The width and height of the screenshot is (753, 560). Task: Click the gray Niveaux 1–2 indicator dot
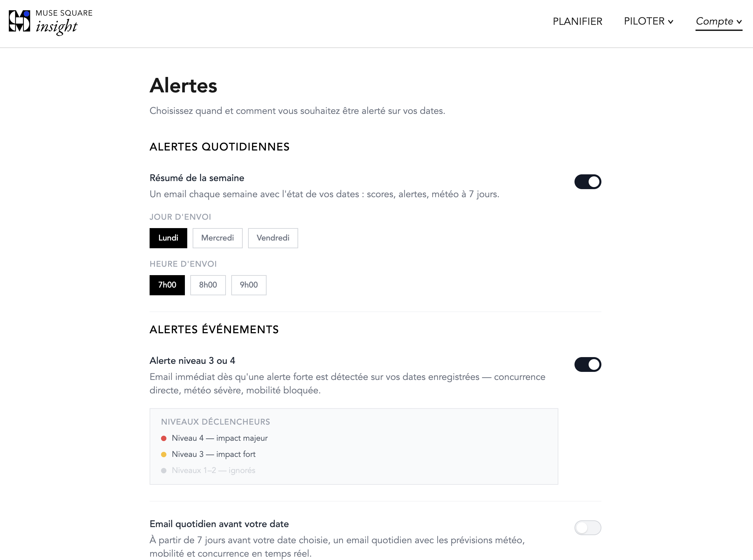[164, 471]
